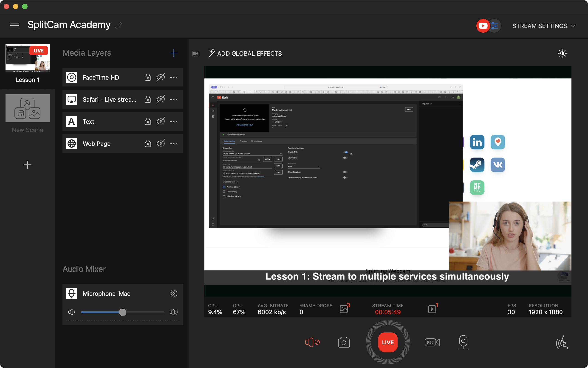The width and height of the screenshot is (588, 368).
Task: Click the FaceTime HD layer name
Action: click(101, 78)
